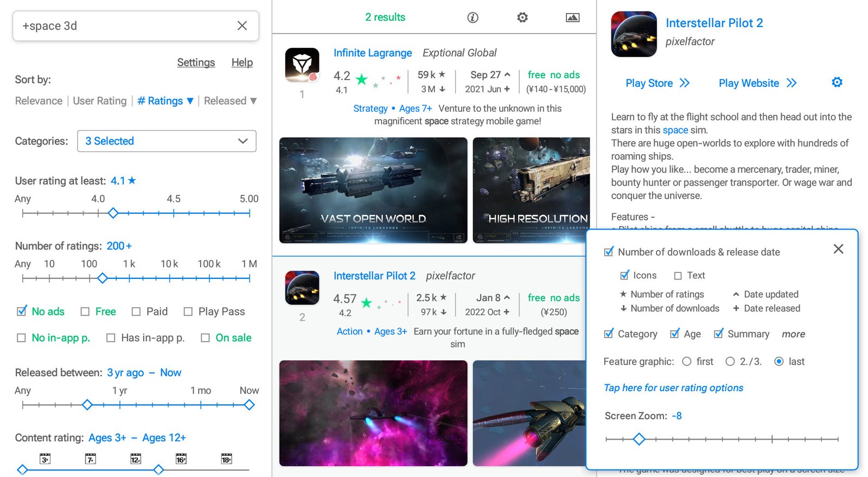The image size is (868, 477).
Task: Open the Play Store link
Action: point(657,83)
